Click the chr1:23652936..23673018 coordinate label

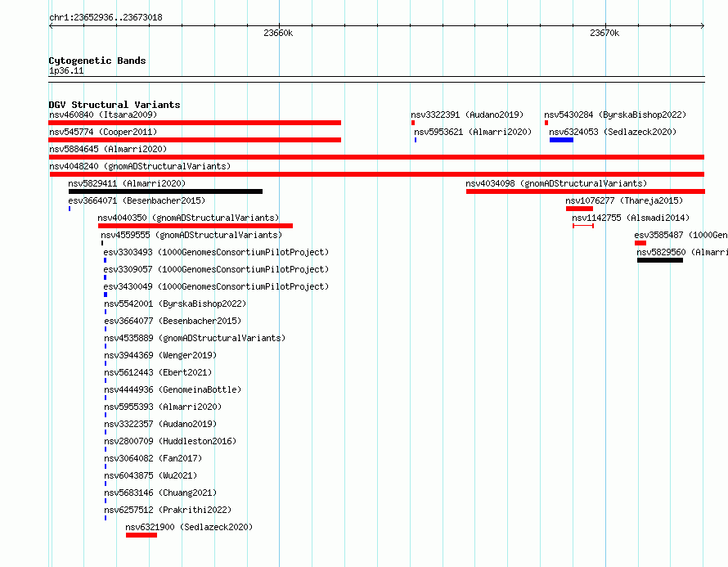[106, 18]
